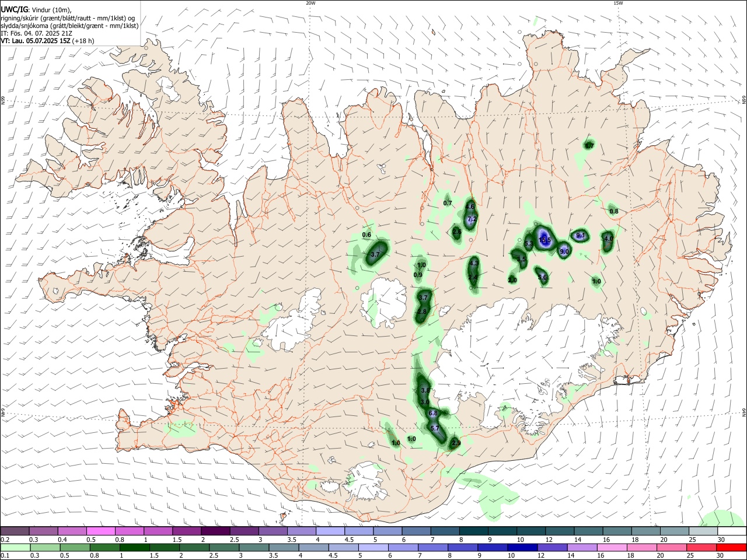
Task: Click the 9.0 rainfall value label
Action: click(x=564, y=252)
